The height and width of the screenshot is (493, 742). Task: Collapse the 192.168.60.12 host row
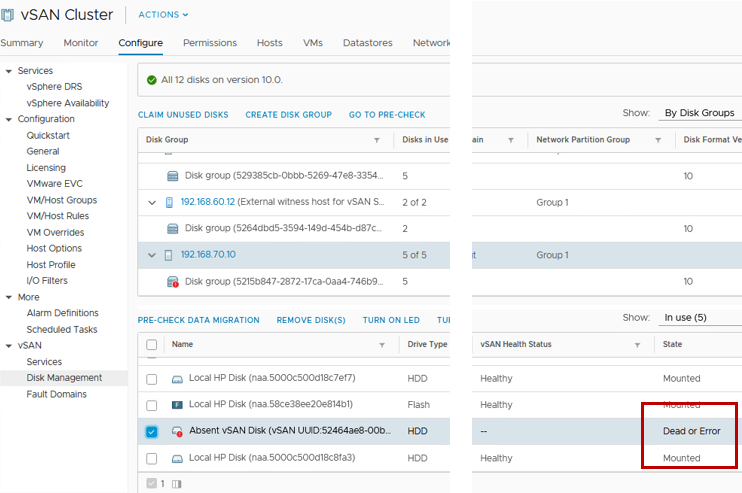point(152,202)
